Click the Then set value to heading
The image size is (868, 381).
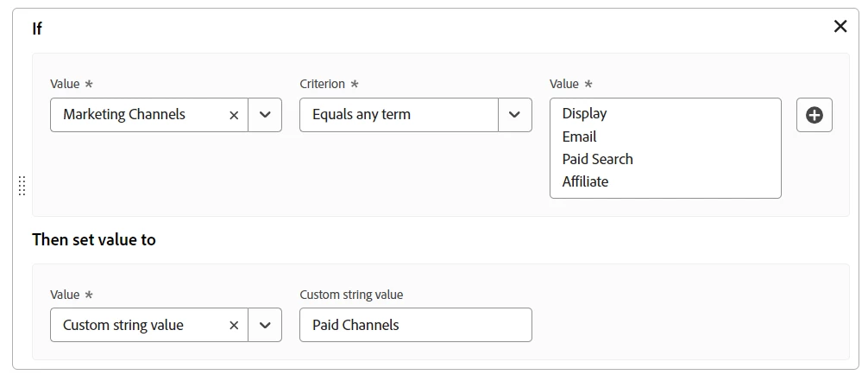point(94,239)
